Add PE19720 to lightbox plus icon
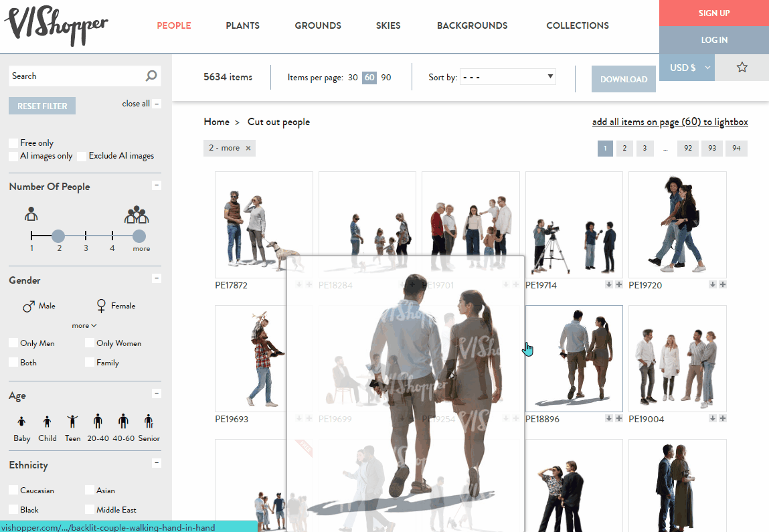The height and width of the screenshot is (532, 769). click(723, 284)
